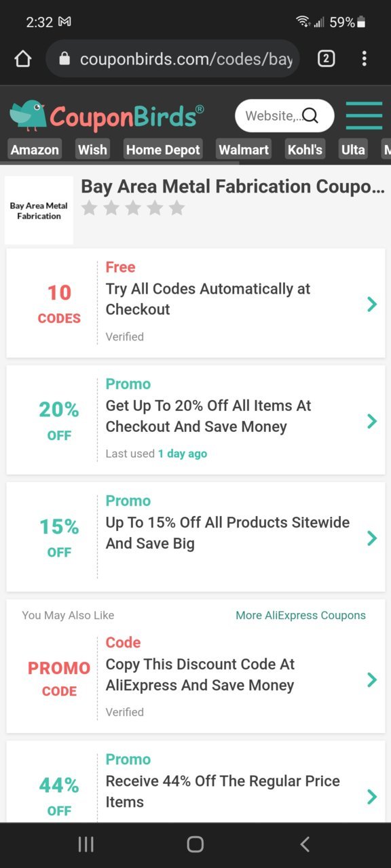This screenshot has width=391, height=868.
Task: Tap the CouponBirds bird logo
Action: tap(28, 116)
